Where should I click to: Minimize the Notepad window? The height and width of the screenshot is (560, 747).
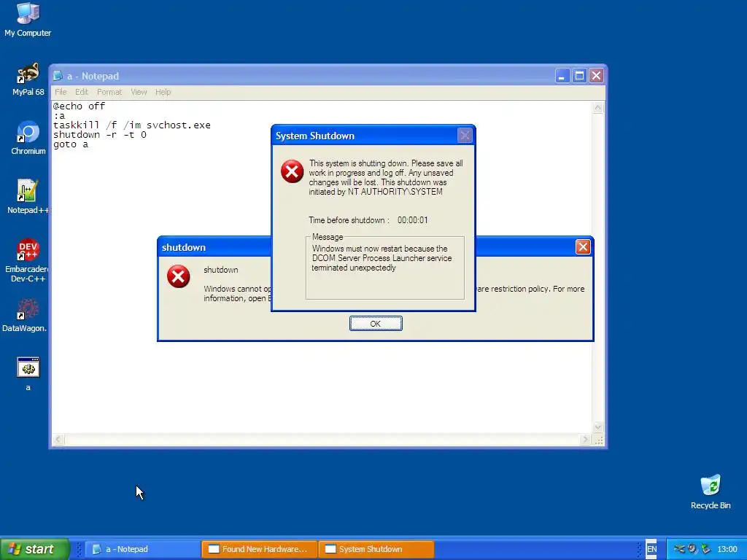coord(562,76)
